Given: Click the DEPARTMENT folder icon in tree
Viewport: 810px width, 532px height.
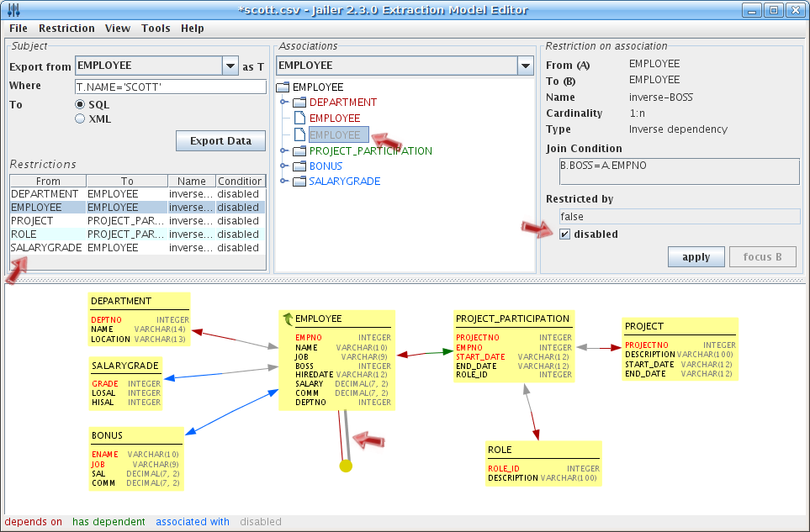Looking at the screenshot, I should point(299,103).
